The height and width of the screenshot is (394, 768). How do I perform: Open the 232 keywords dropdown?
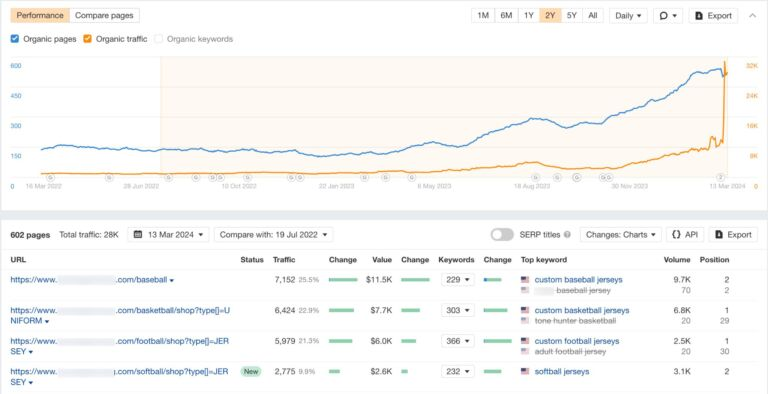coord(457,371)
